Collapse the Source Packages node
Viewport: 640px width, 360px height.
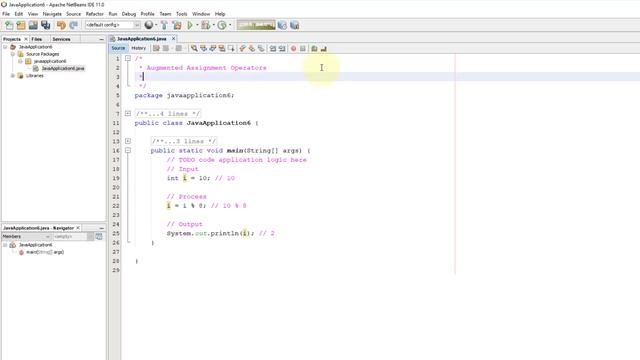13,54
